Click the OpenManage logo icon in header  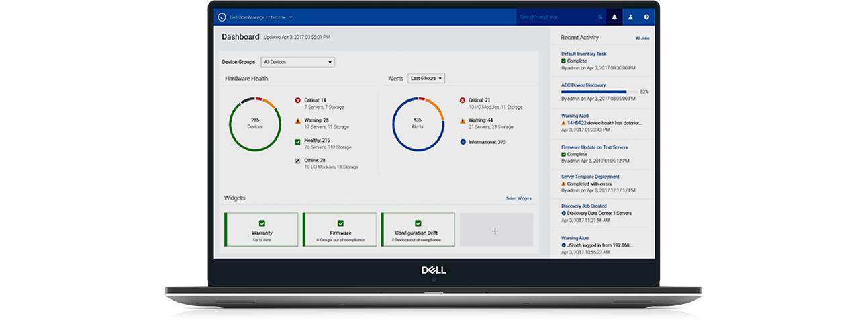(x=222, y=17)
